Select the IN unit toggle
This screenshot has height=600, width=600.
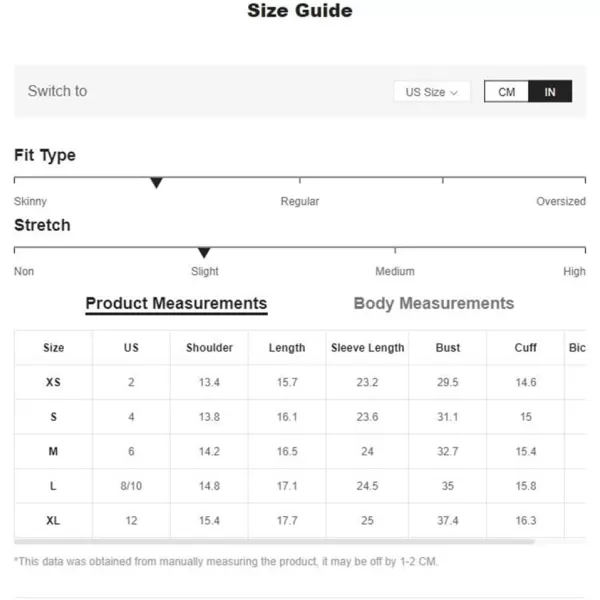point(550,91)
